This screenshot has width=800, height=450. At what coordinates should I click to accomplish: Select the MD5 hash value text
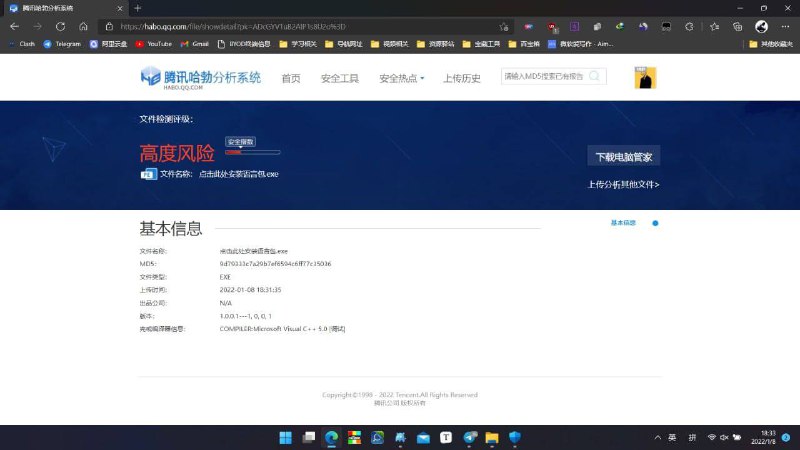275,264
